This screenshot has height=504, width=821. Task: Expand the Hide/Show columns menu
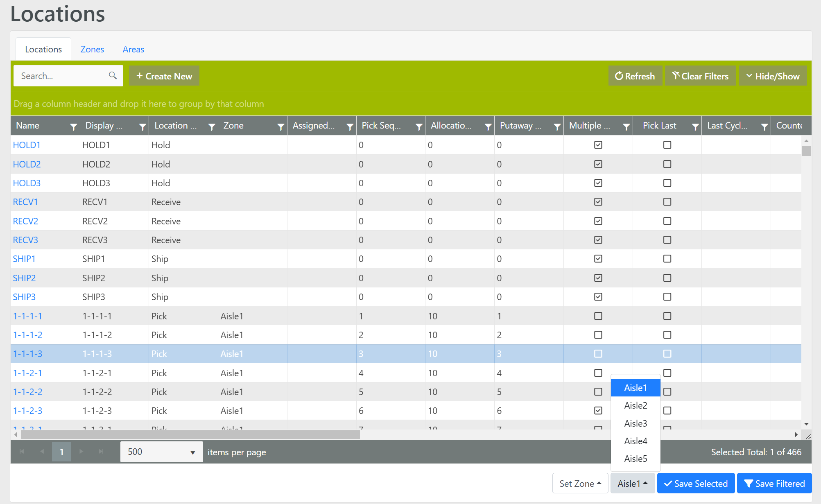pyautogui.click(x=772, y=76)
